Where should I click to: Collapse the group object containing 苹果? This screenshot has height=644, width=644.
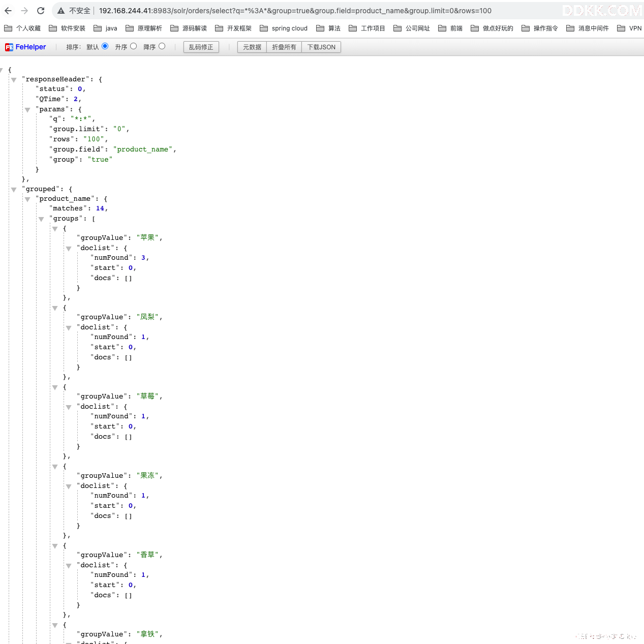pos(55,229)
